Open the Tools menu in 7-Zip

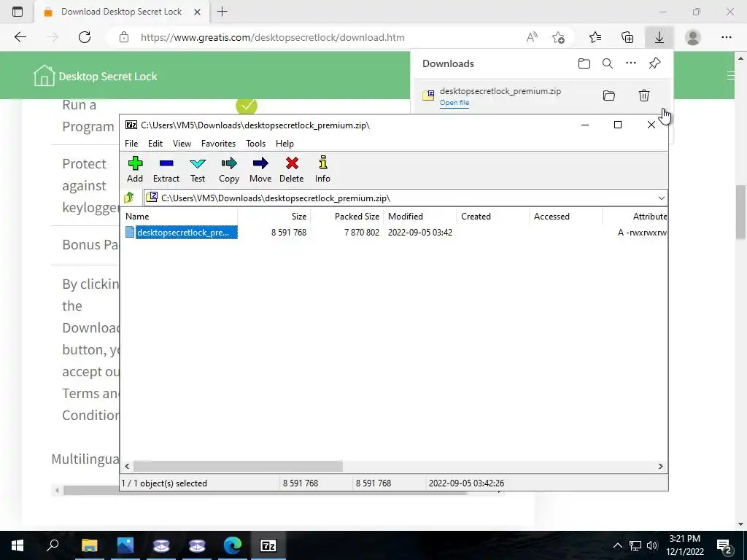(x=255, y=144)
